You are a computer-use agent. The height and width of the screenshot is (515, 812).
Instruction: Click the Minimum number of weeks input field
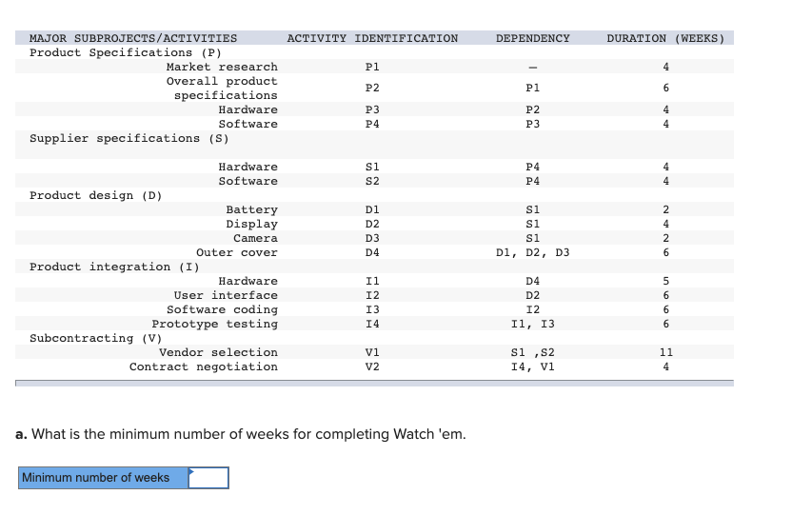pyautogui.click(x=208, y=478)
